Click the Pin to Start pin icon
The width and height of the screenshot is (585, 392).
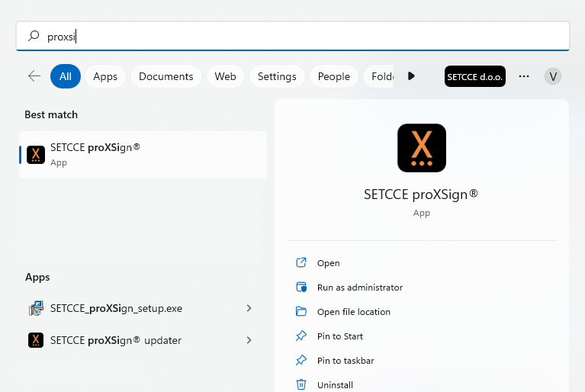(301, 336)
